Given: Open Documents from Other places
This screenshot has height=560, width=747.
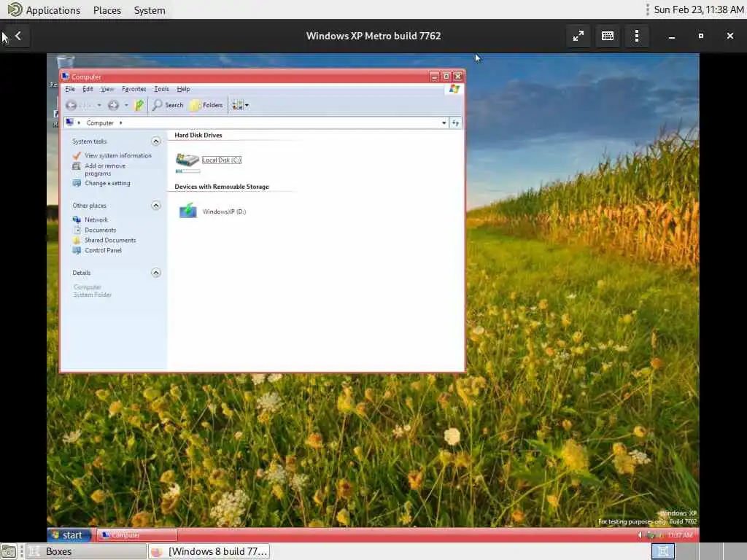Looking at the screenshot, I should (100, 230).
